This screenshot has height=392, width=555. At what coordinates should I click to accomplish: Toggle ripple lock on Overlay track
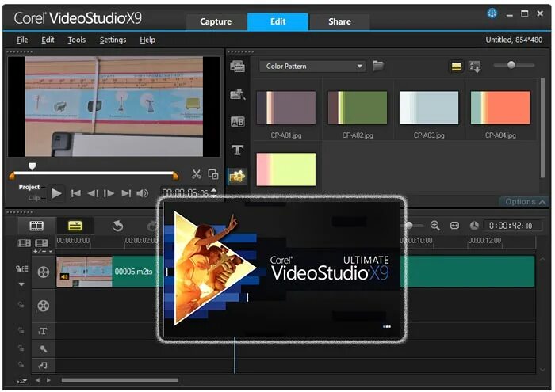point(21,305)
